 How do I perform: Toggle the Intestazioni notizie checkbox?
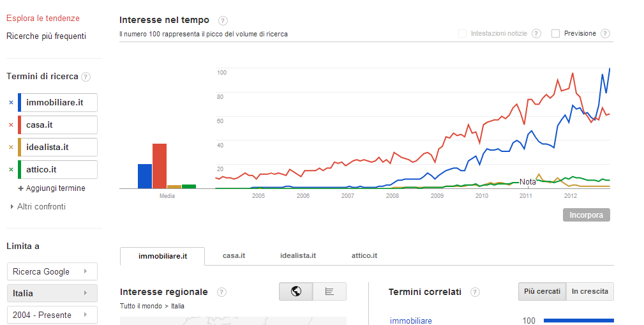pyautogui.click(x=462, y=33)
